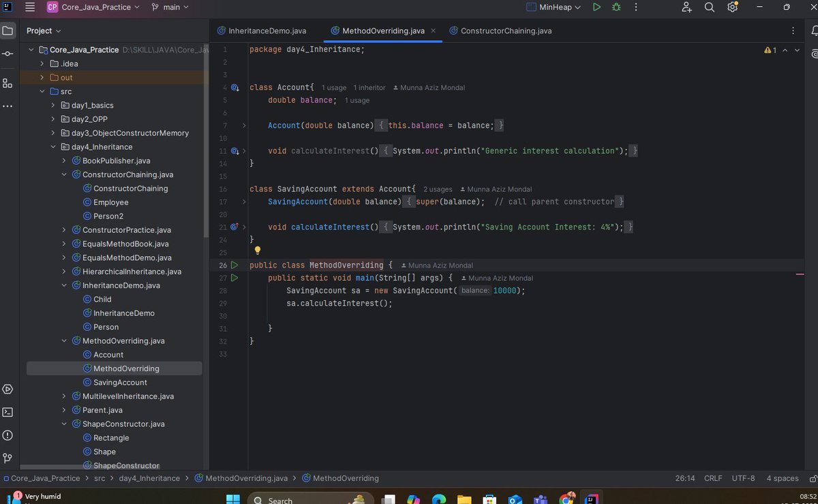Open the main hamburger menu
The width and height of the screenshot is (818, 504).
pyautogui.click(x=30, y=7)
